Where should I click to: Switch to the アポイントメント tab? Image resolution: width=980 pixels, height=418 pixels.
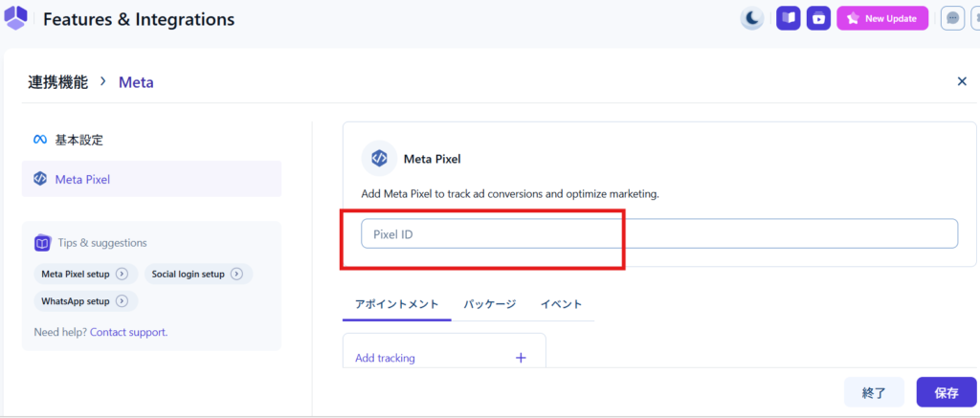pyautogui.click(x=396, y=304)
